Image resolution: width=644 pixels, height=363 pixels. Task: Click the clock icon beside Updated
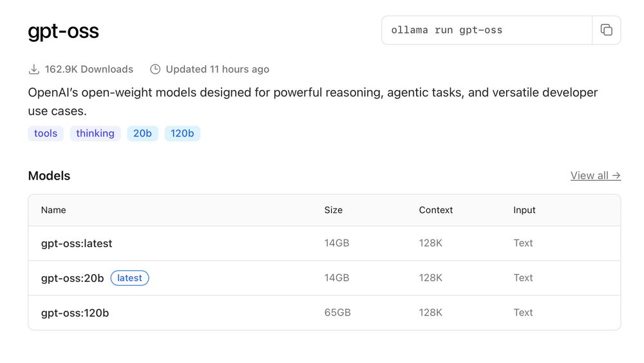pos(155,69)
